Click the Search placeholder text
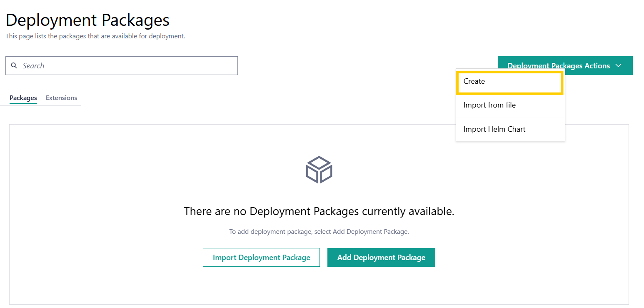The height and width of the screenshot is (308, 644). coord(33,66)
